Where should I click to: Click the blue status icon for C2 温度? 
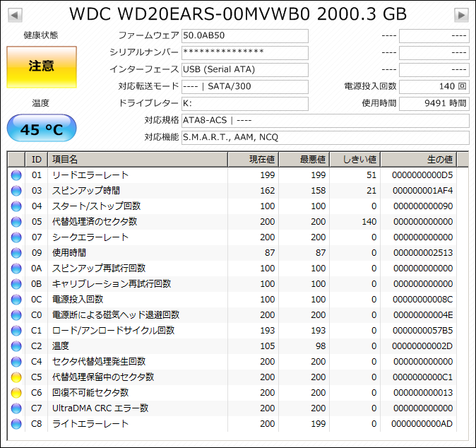[x=16, y=346]
